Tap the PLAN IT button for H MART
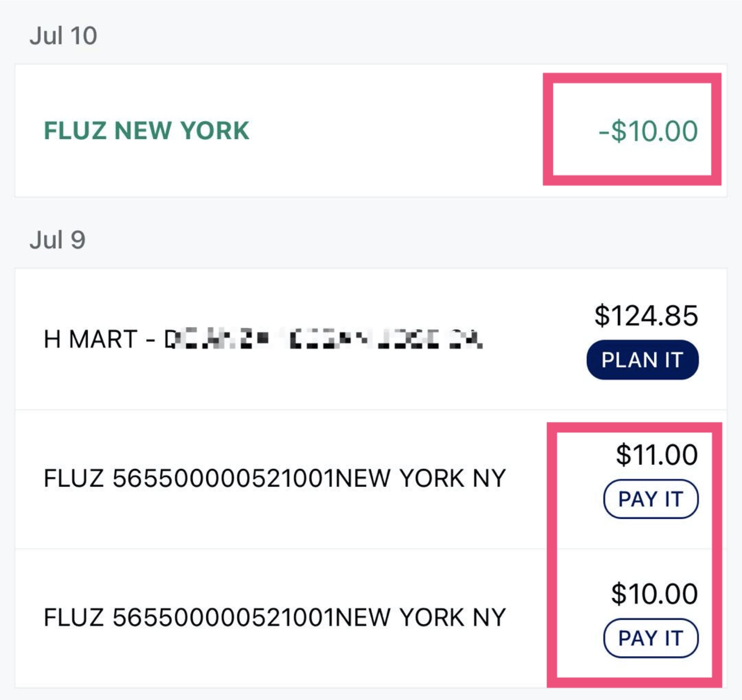This screenshot has width=742, height=700. (644, 359)
